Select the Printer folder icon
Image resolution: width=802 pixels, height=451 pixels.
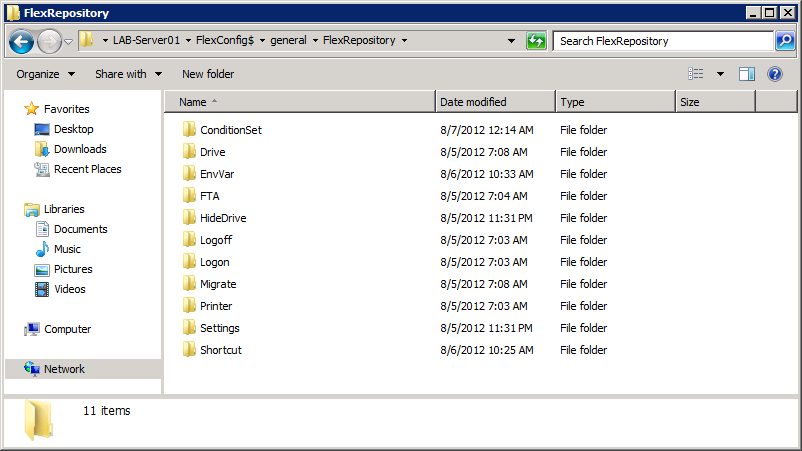coord(189,305)
